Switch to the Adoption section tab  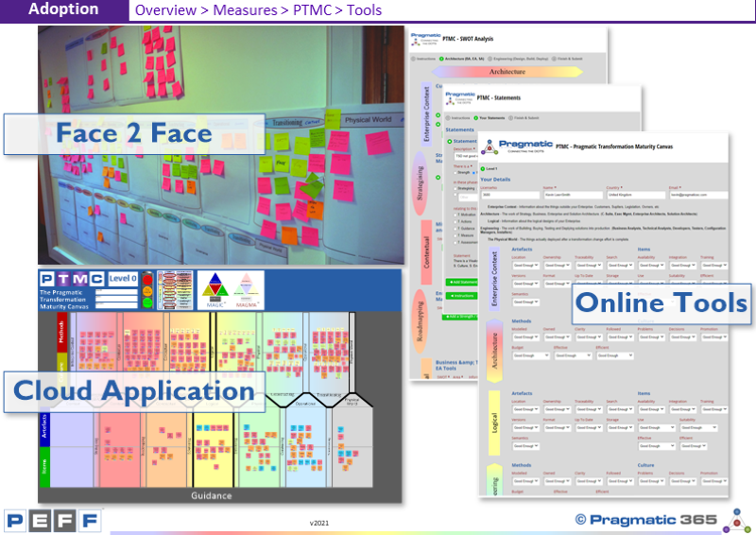click(x=63, y=9)
